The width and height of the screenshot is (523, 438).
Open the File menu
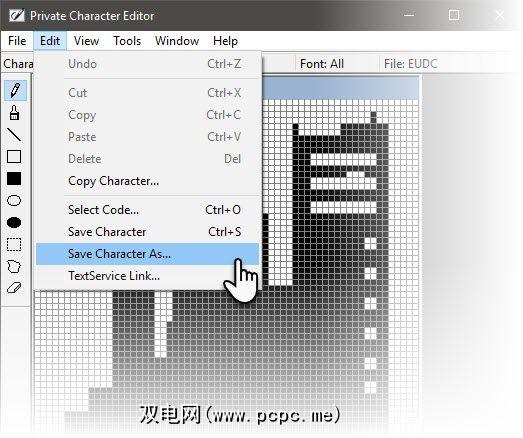point(17,41)
